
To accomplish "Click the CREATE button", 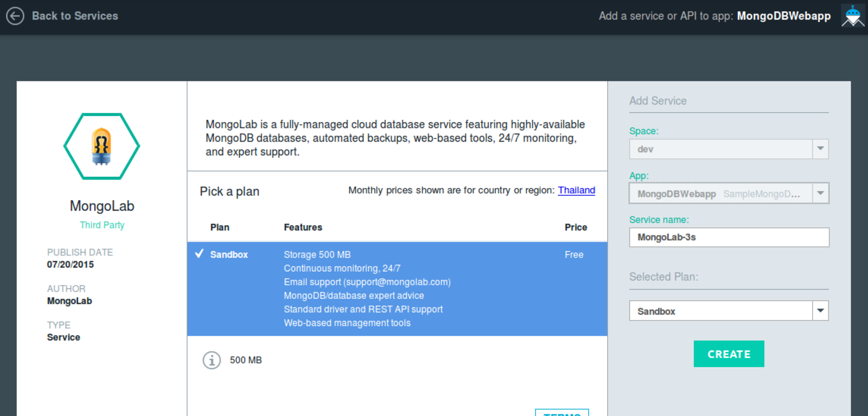I will coord(729,354).
